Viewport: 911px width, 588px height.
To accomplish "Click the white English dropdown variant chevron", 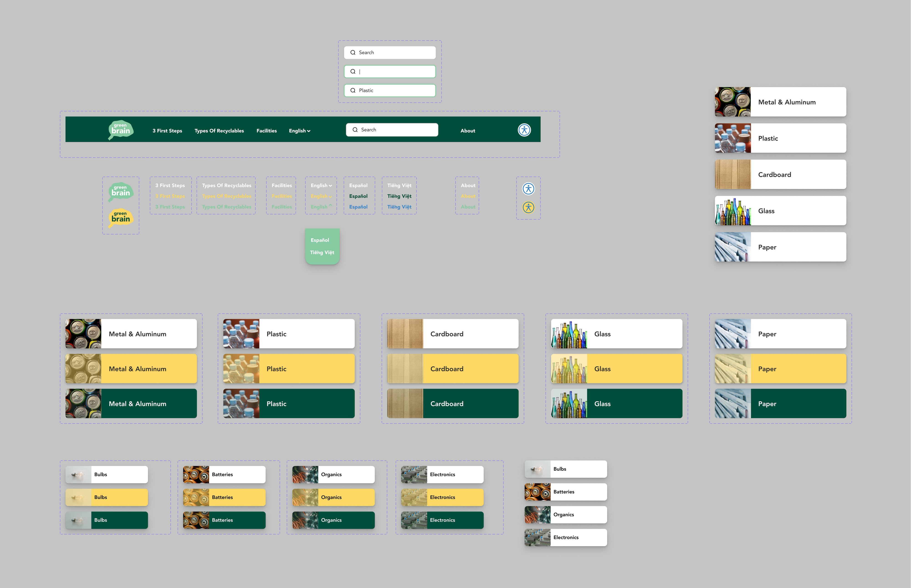I will tap(330, 185).
